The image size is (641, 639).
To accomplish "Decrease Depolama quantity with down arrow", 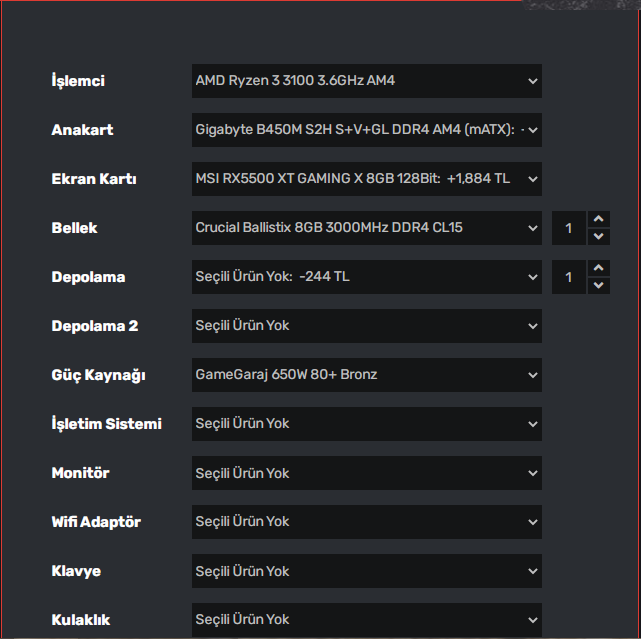I will click(598, 285).
